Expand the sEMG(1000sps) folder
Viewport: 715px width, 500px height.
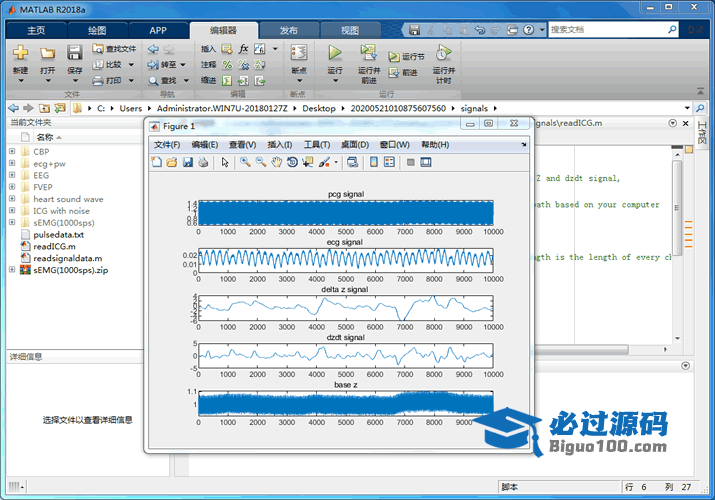point(12,222)
